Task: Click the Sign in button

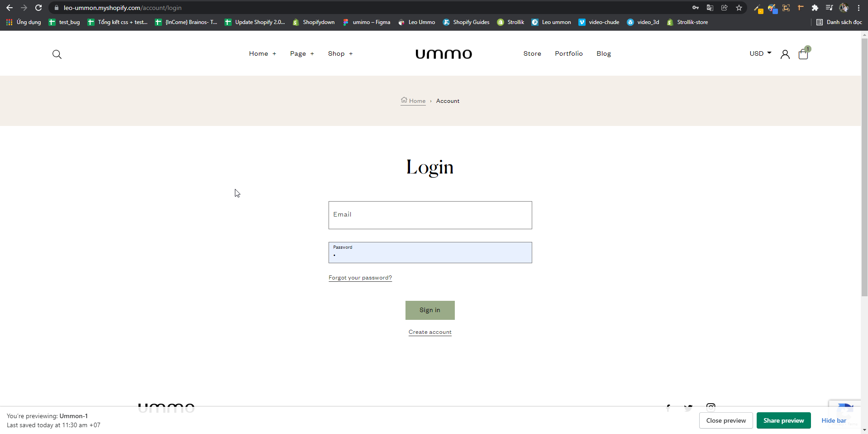Action: 430,310
